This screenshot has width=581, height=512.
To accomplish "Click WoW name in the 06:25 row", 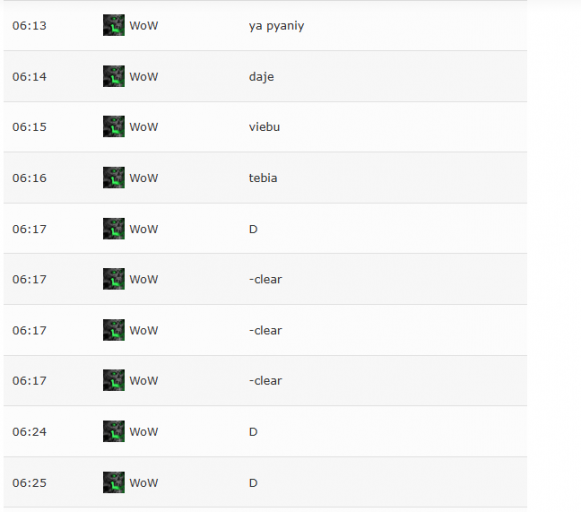I will [144, 483].
